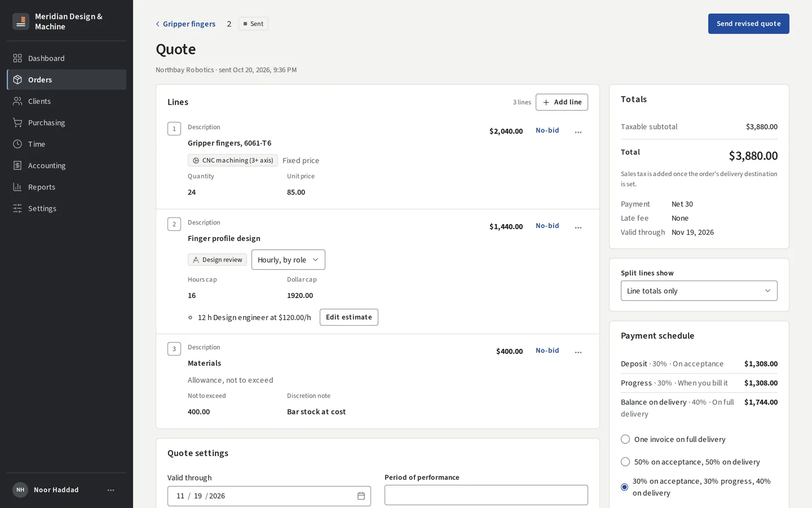This screenshot has height=508, width=812.
Task: Click Send revised quote button
Action: [748, 24]
